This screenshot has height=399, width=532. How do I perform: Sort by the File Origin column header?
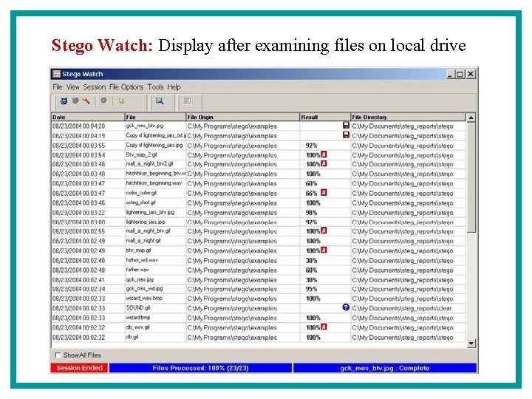click(243, 117)
